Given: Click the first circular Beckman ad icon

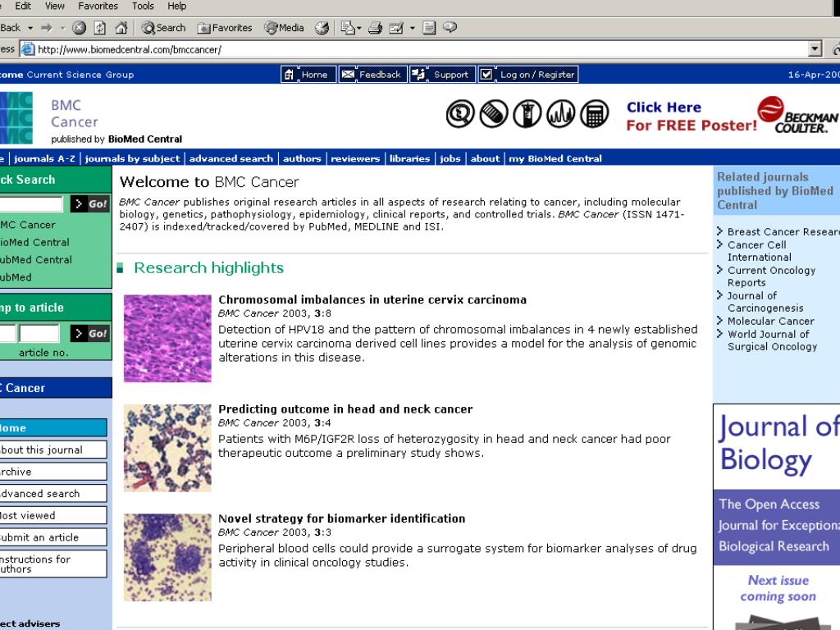Looking at the screenshot, I should 460,113.
